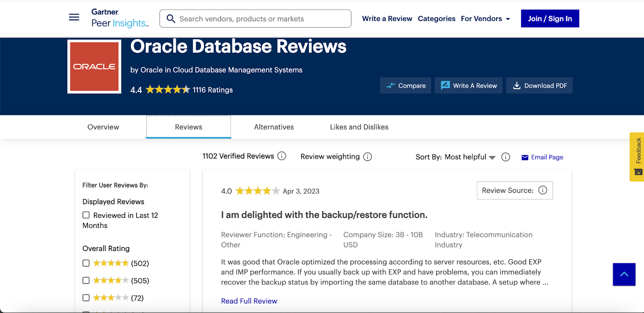Select the three-star rating filter checkbox

coord(86,298)
